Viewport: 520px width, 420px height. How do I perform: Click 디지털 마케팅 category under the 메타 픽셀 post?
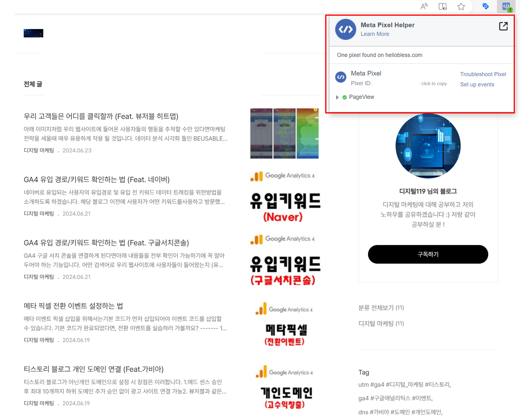click(39, 340)
